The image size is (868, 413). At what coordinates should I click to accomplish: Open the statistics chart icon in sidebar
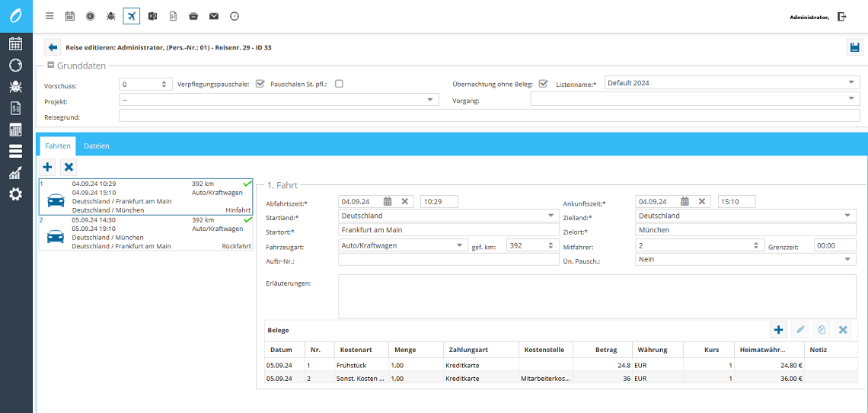15,173
